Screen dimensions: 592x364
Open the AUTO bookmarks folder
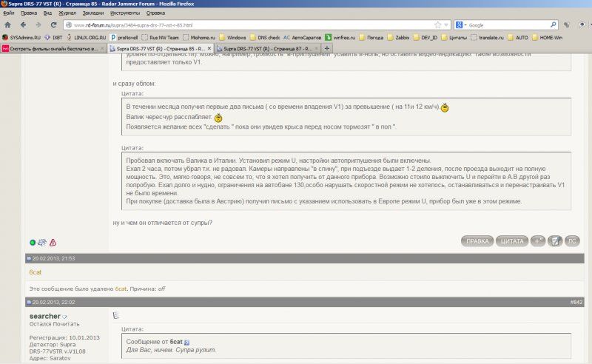coord(518,38)
